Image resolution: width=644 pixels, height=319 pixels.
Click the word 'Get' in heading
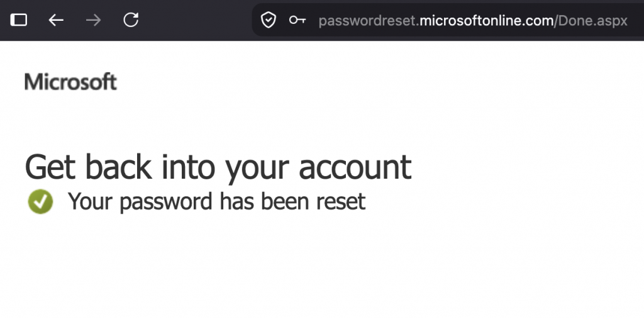[50, 167]
